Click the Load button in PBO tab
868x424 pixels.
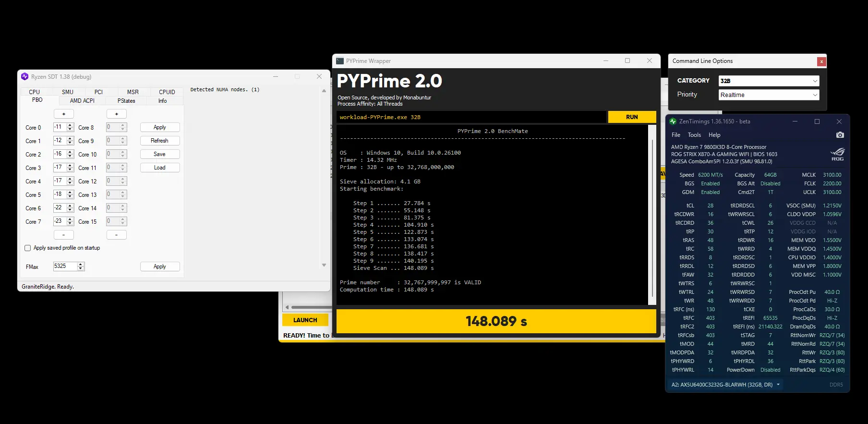tap(160, 168)
